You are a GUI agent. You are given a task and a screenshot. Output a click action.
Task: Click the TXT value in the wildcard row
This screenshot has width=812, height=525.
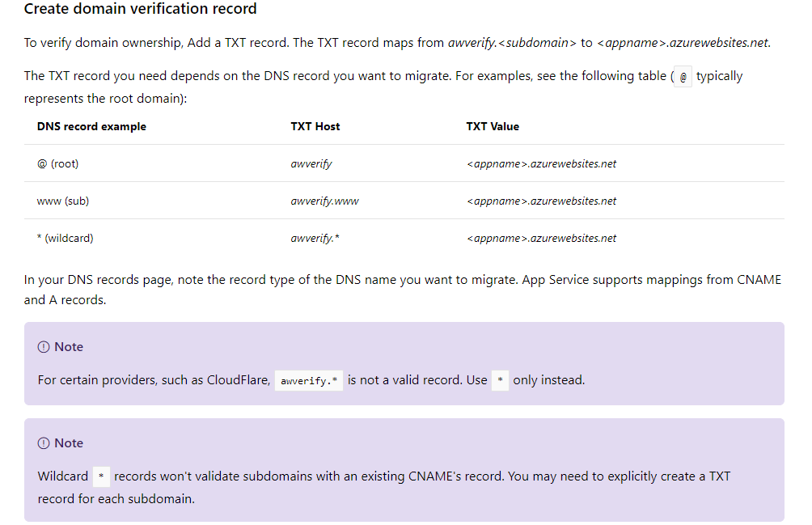[542, 238]
